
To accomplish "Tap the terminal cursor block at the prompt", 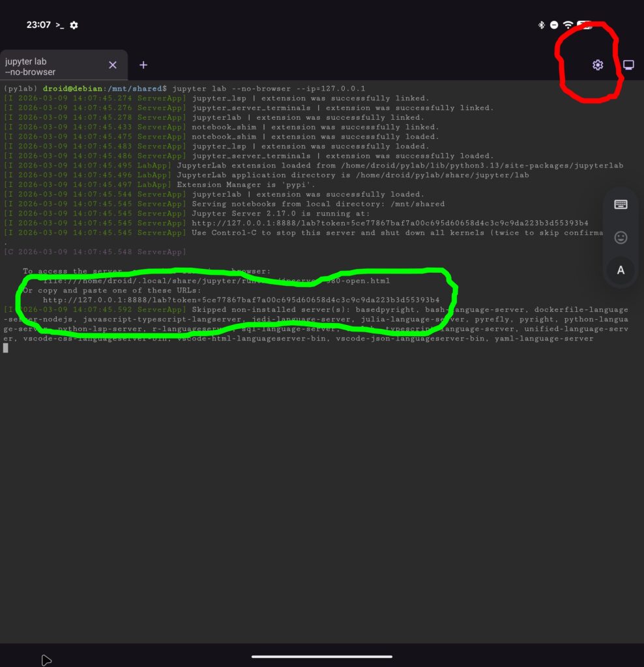I will coord(6,348).
